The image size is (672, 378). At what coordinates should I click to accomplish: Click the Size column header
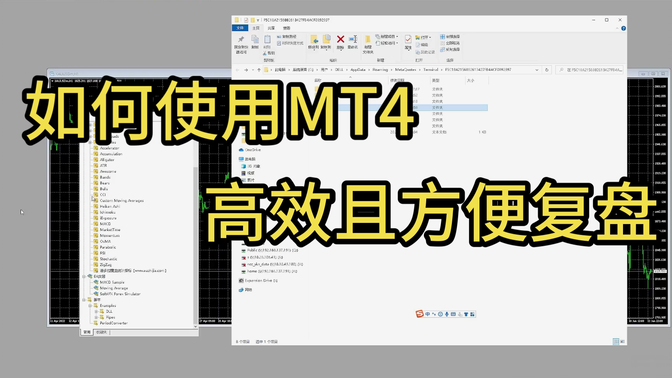pos(471,81)
